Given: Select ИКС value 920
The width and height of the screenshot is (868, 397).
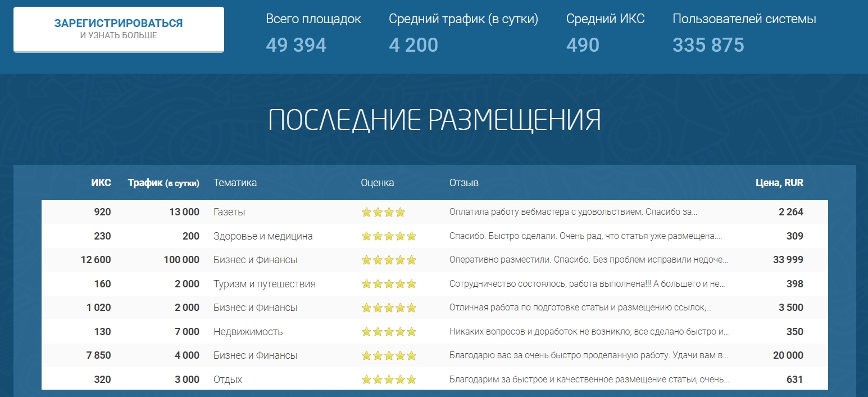Looking at the screenshot, I should pos(103,213).
